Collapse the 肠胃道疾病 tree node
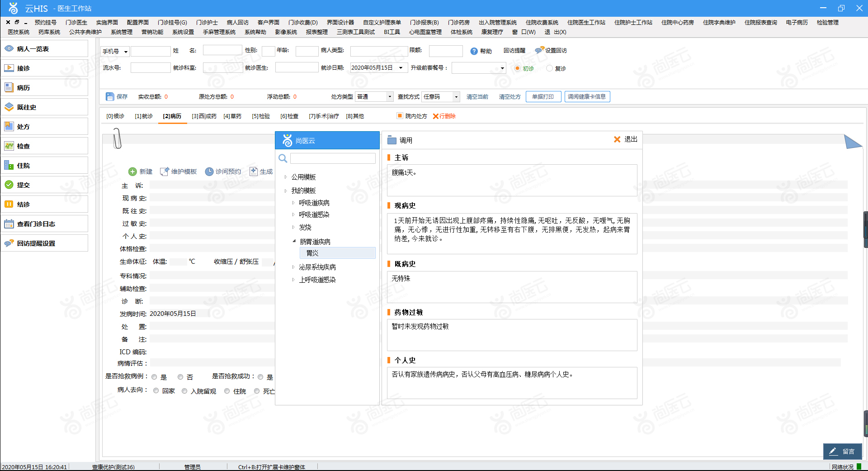The height and width of the screenshot is (471, 868). [294, 242]
